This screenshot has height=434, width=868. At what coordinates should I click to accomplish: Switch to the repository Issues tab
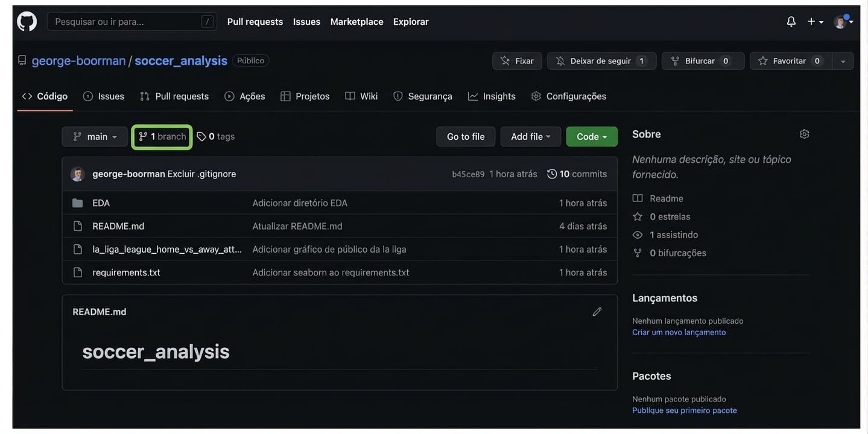click(104, 96)
